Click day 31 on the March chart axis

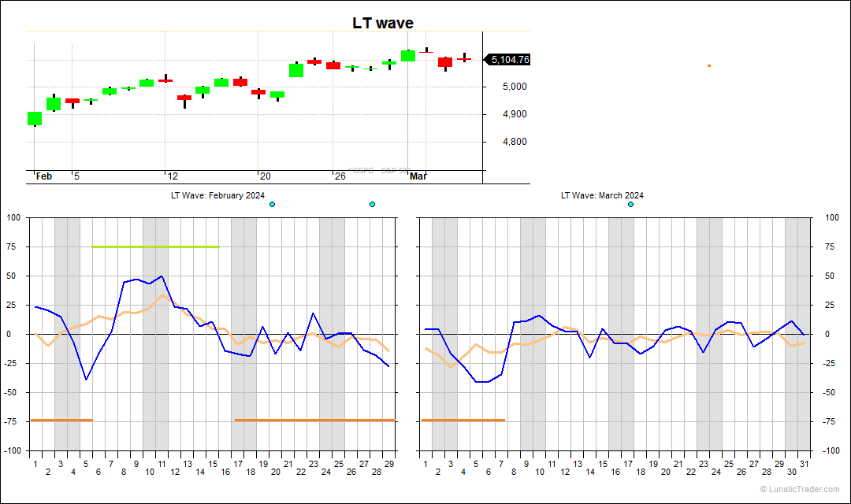point(803,463)
